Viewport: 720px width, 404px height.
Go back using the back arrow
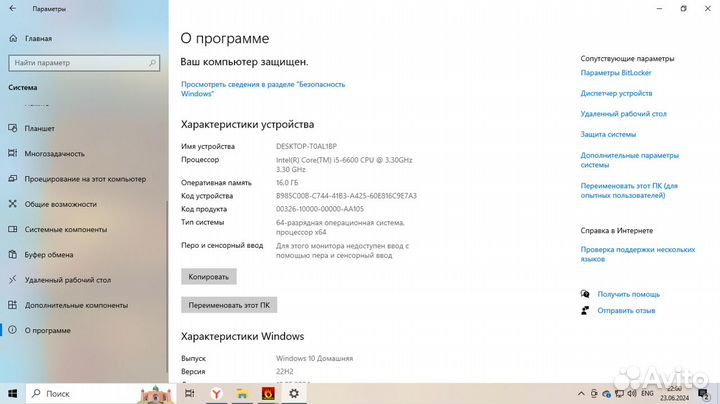coord(12,9)
